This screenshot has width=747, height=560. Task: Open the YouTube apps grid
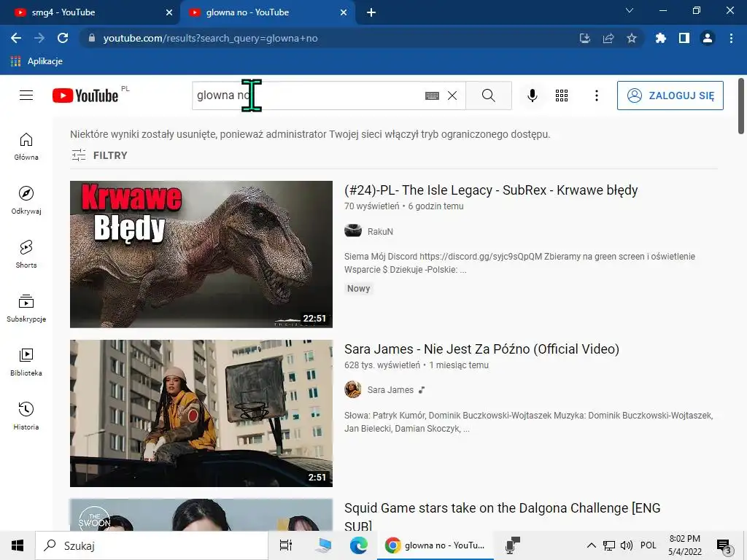(x=562, y=96)
